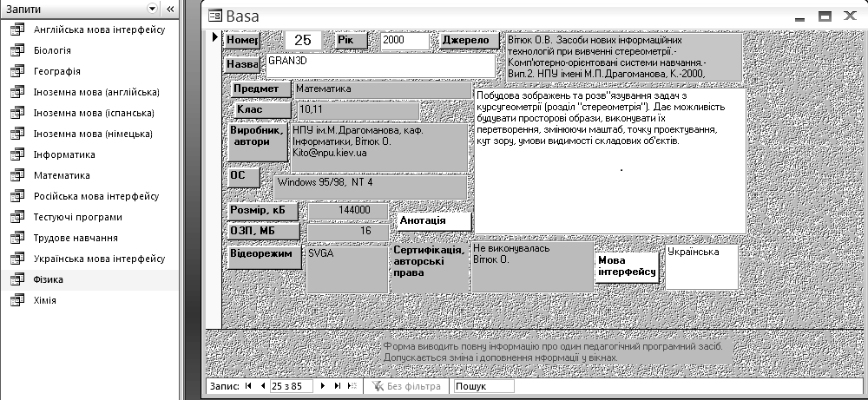
Task: Click the Анотація button
Action: click(x=434, y=220)
